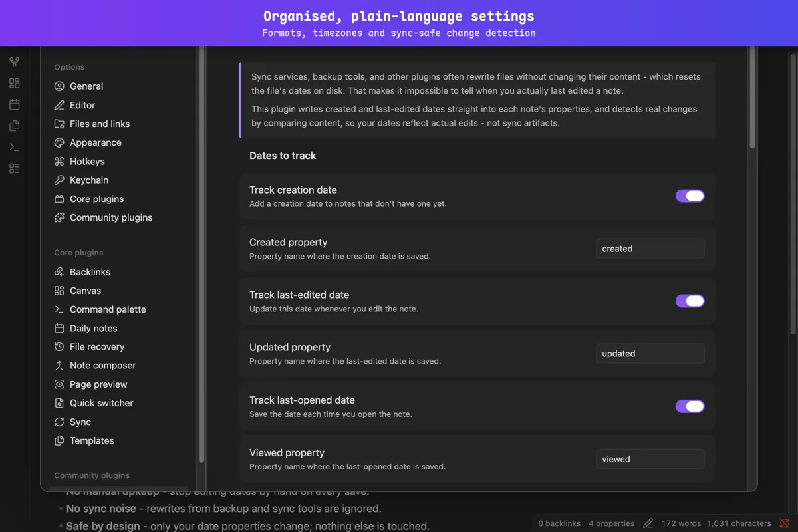Viewport: 798px width, 532px height.
Task: Click the Canvas grid icon under Core plugins
Action: [59, 291]
